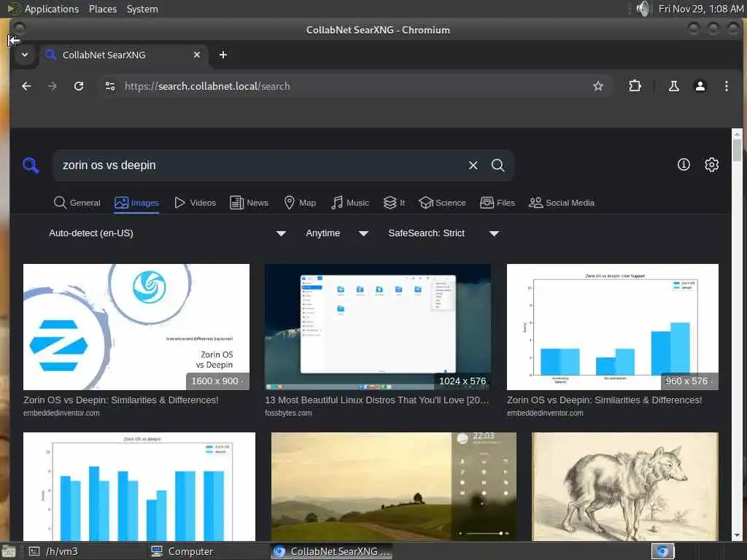Click the scrollbar down arrow
The width and height of the screenshot is (747, 560).
click(737, 535)
